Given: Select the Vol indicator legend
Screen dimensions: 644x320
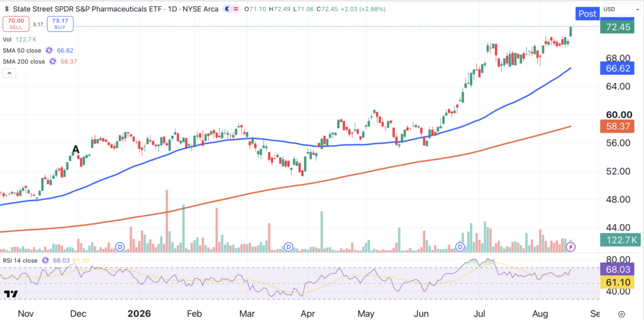Looking at the screenshot, I should pyautogui.click(x=7, y=40).
